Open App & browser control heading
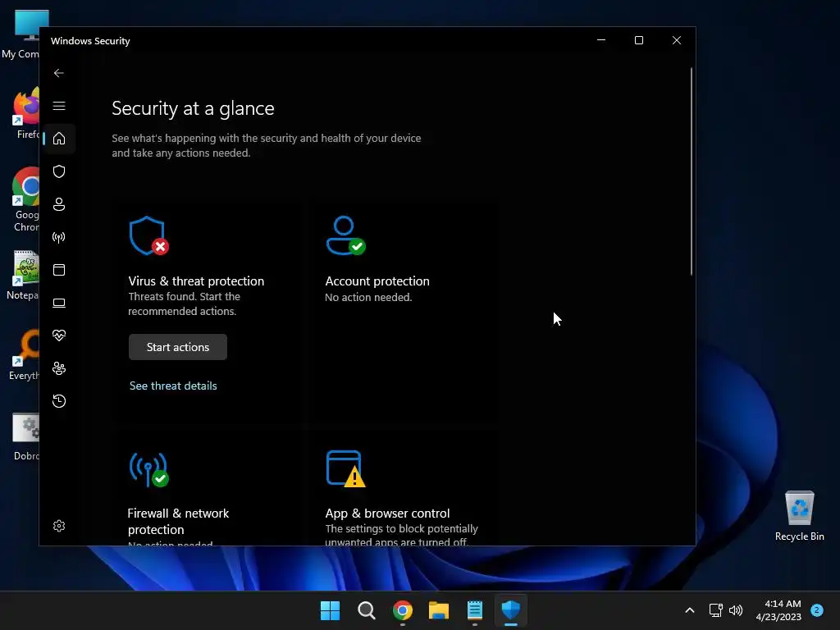This screenshot has width=840, height=630. click(x=387, y=514)
